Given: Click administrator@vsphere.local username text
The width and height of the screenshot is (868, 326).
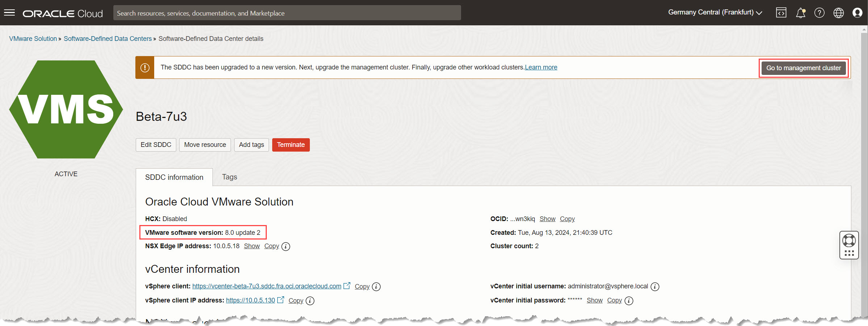Looking at the screenshot, I should (x=608, y=286).
